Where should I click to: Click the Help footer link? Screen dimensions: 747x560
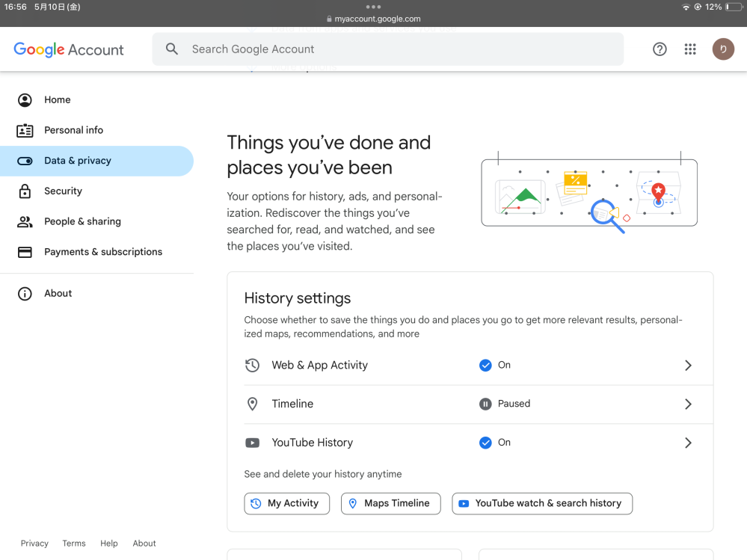click(x=108, y=544)
